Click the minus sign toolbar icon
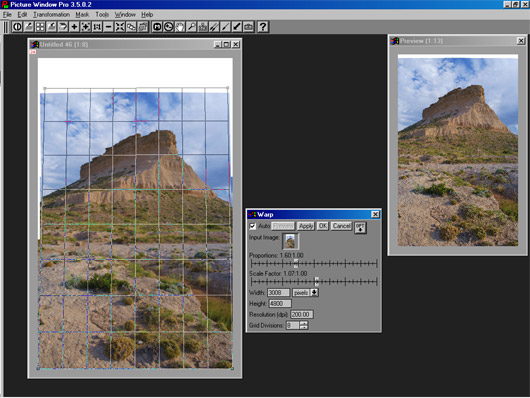Viewport: 530px width, 398px height. point(109,27)
